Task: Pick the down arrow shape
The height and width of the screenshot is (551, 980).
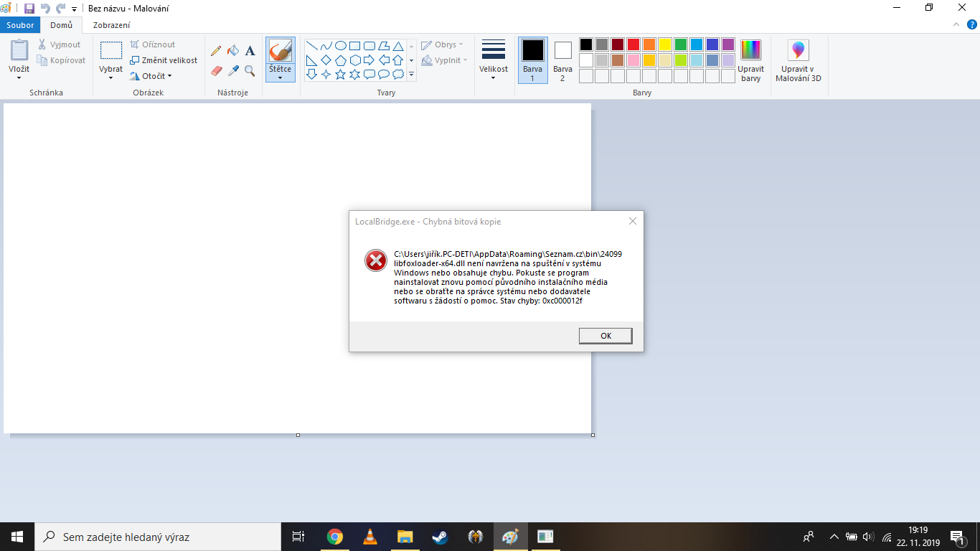Action: point(312,74)
